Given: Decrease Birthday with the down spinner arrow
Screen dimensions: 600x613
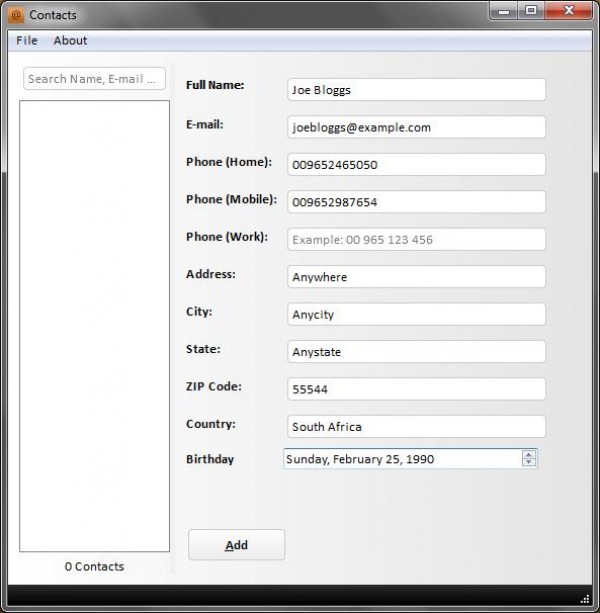Looking at the screenshot, I should click(x=529, y=462).
